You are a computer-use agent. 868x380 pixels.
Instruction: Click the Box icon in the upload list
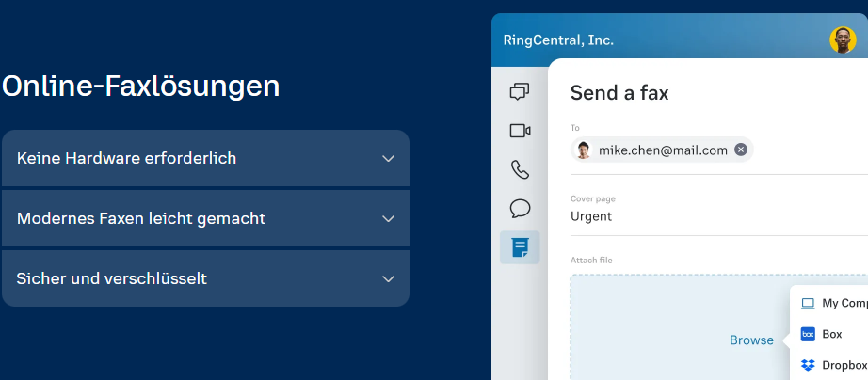(x=808, y=334)
